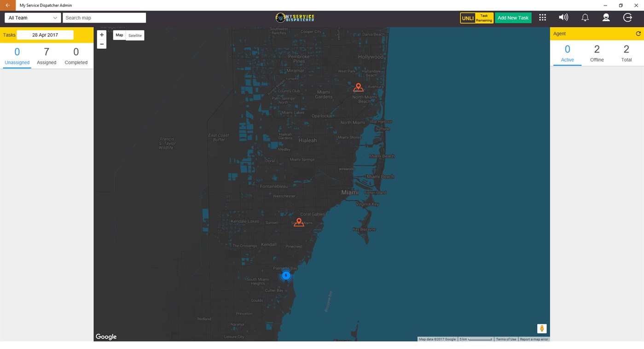Open notifications via the bell icon
The height and width of the screenshot is (349, 644).
click(585, 17)
